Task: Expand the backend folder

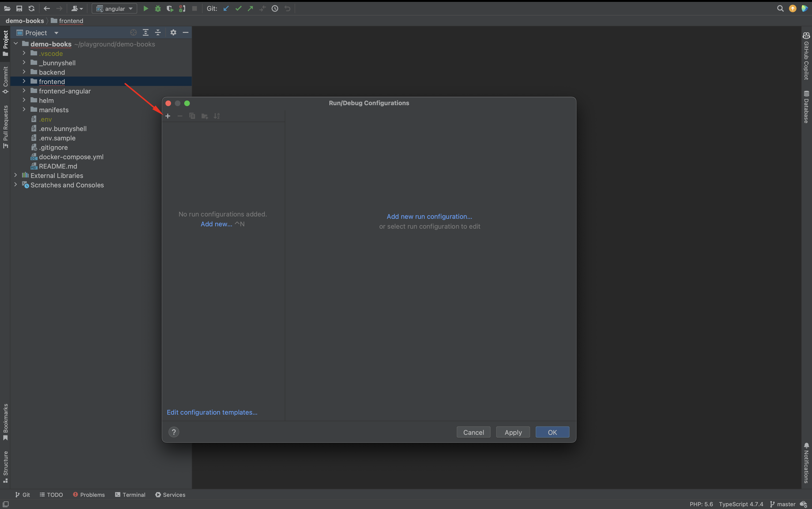Action: tap(24, 72)
